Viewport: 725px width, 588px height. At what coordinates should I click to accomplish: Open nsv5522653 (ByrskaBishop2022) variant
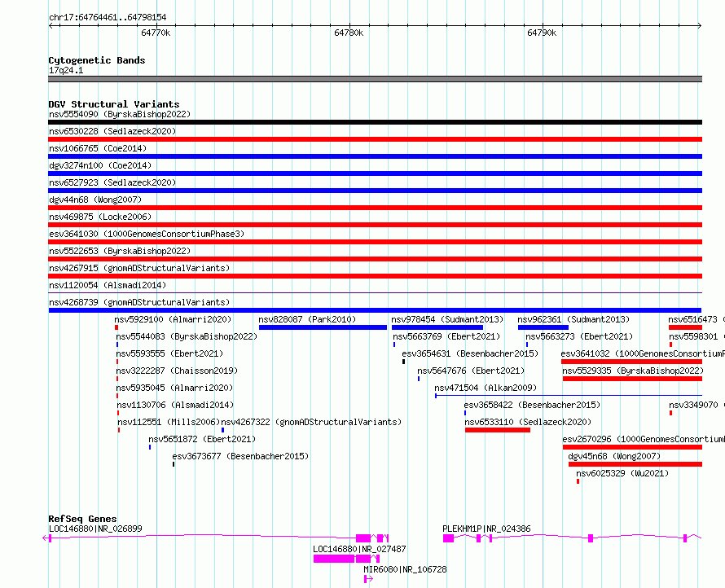pyautogui.click(x=120, y=251)
